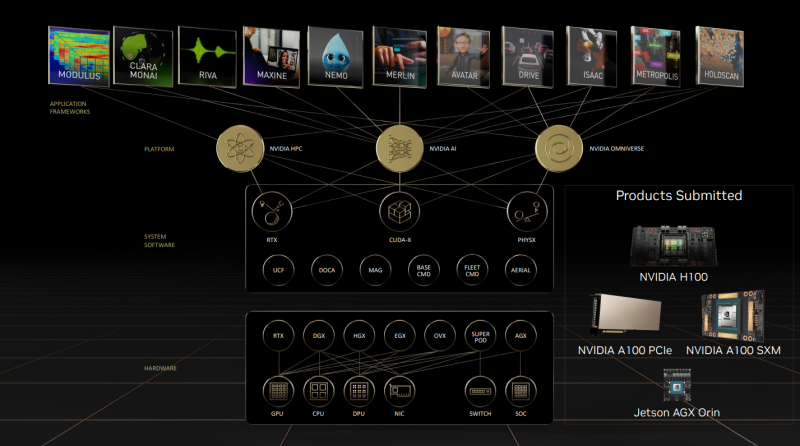Viewport: 800px width, 446px height.
Task: Click the 'SWITCH' text label
Action: tap(480, 414)
